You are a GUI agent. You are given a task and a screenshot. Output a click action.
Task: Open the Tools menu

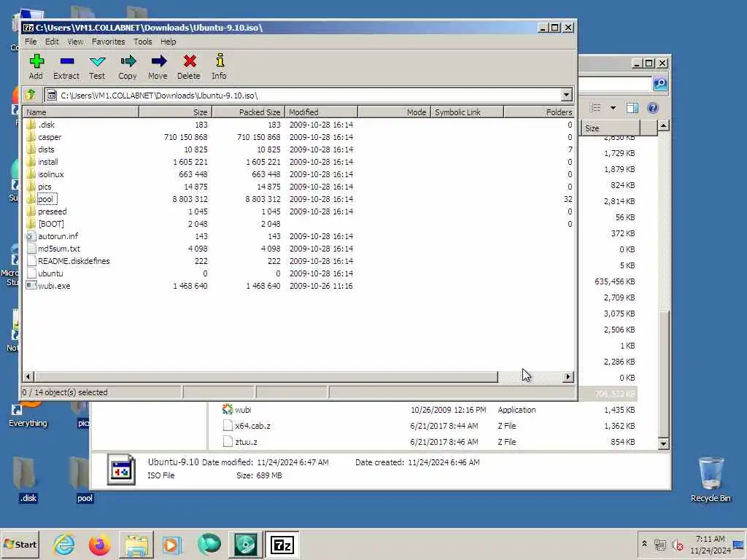(x=142, y=42)
